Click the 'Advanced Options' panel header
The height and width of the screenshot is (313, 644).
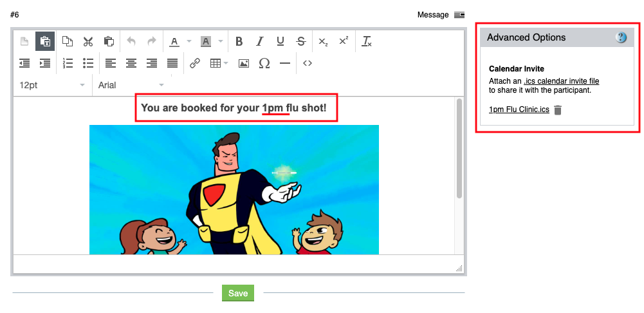tap(557, 37)
